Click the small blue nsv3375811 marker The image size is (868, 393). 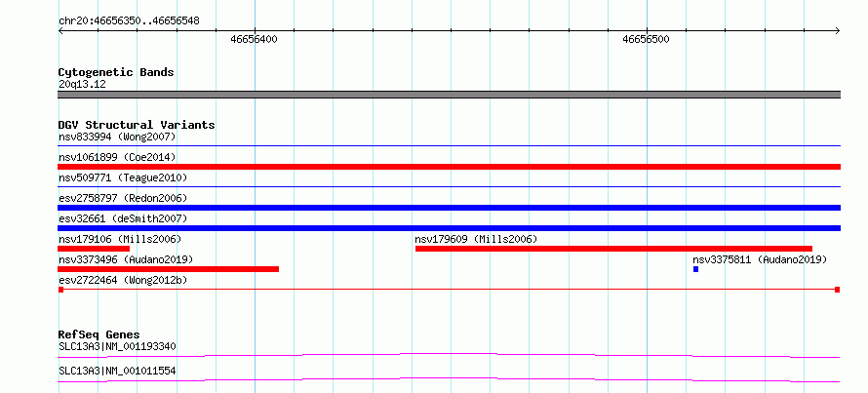[695, 269]
